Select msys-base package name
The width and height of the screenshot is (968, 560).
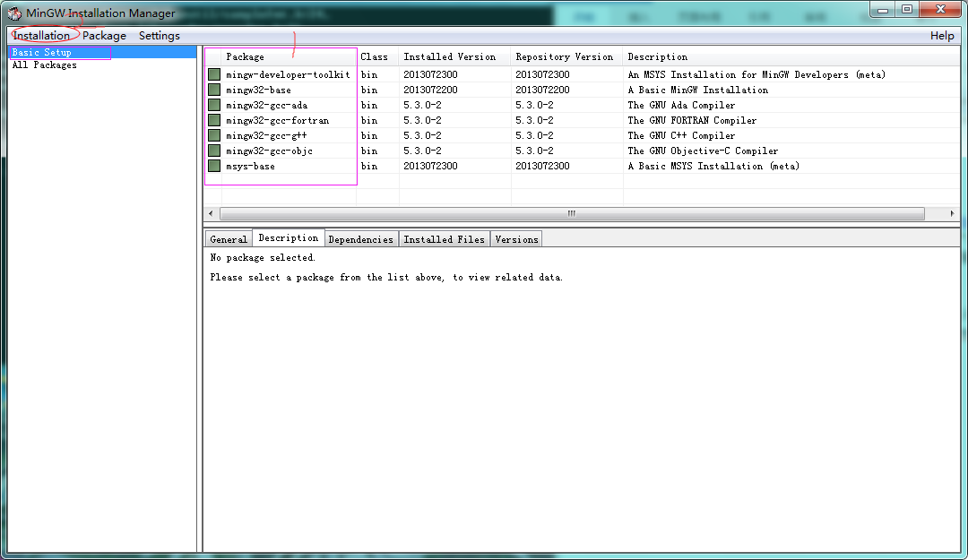250,166
